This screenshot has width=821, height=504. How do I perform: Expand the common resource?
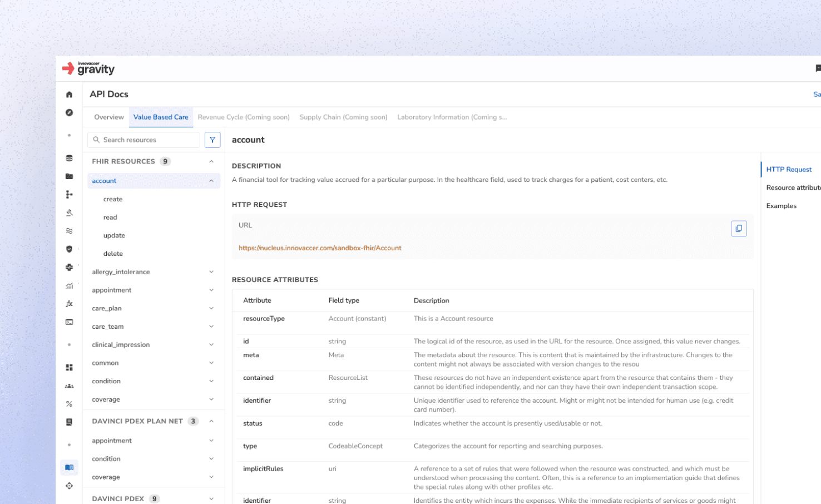coord(211,363)
